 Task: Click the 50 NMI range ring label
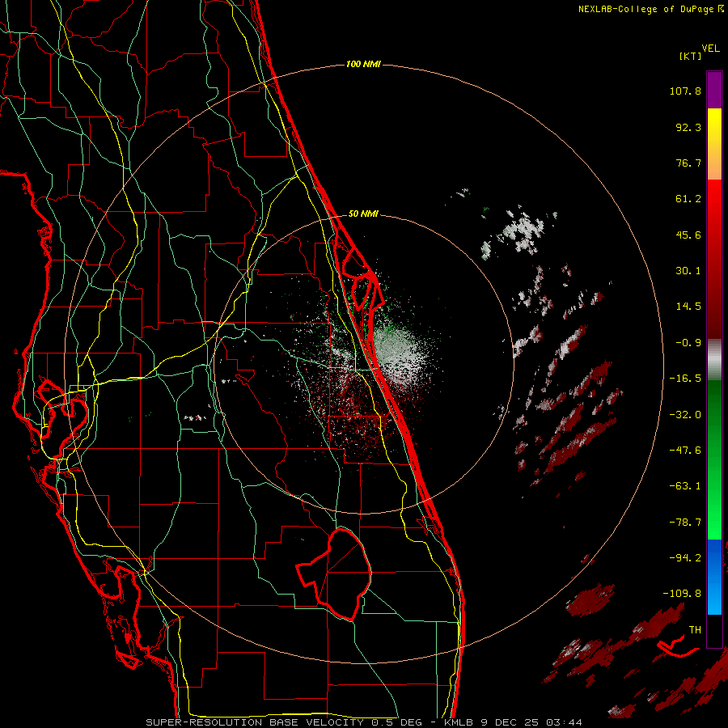(x=363, y=214)
